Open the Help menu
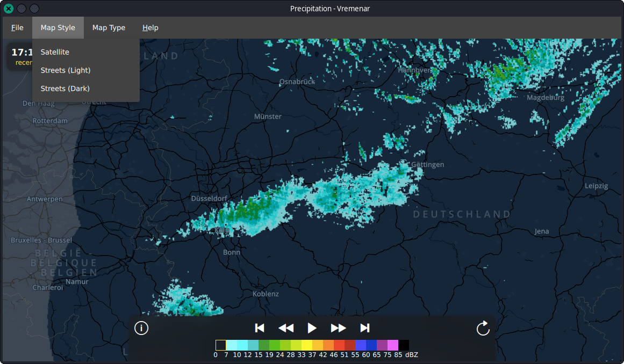624x364 pixels. pos(150,27)
